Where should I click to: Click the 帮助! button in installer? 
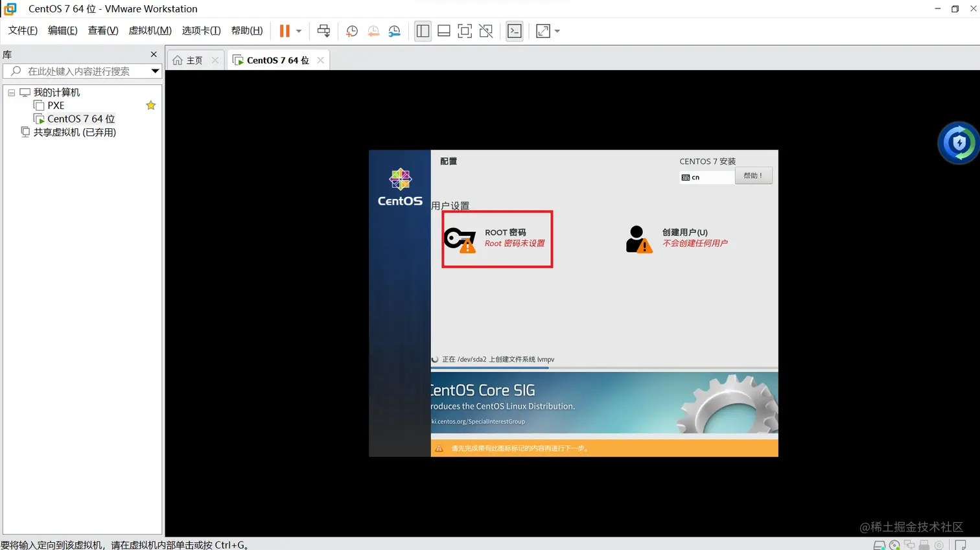coord(753,176)
